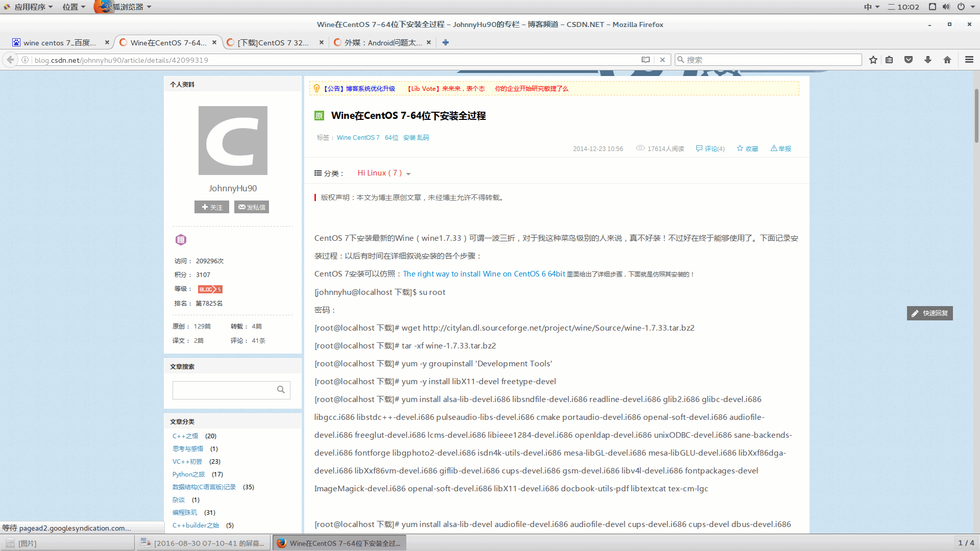
Task: Open the C++之悟 category
Action: coord(185,436)
